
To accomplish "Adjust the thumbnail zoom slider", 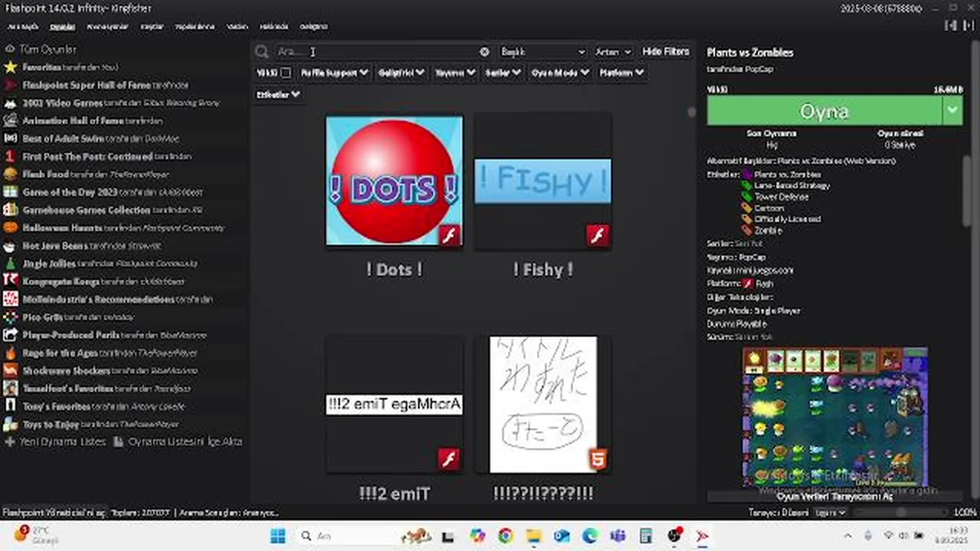I will click(x=900, y=513).
